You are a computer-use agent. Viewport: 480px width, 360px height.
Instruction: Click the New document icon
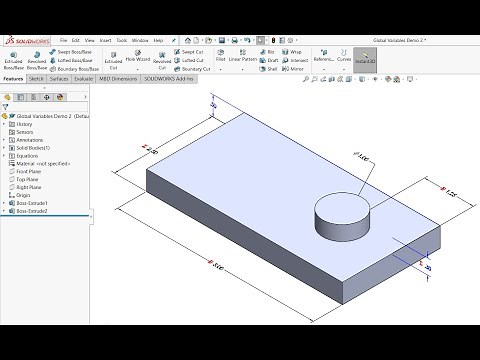[x=196, y=40]
